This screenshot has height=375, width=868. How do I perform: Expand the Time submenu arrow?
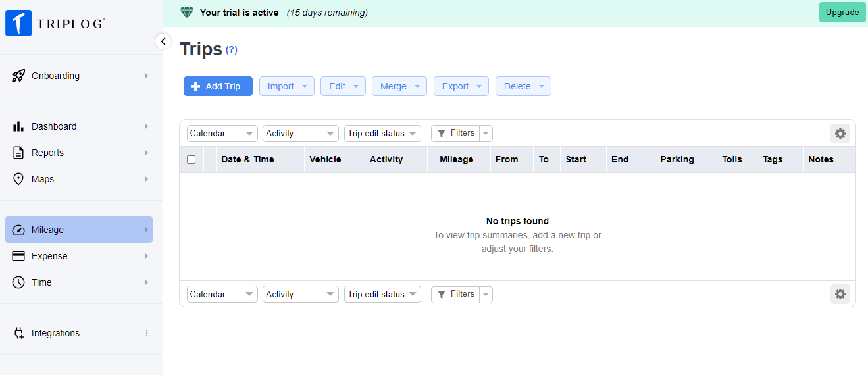pyautogui.click(x=147, y=282)
